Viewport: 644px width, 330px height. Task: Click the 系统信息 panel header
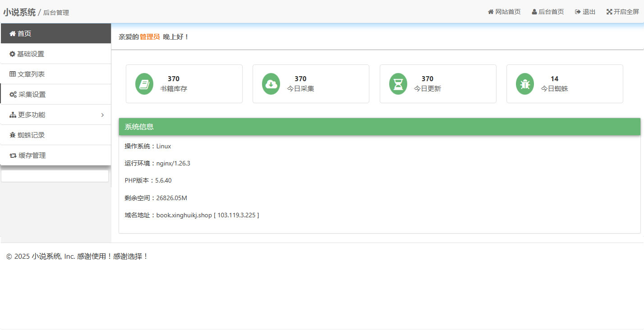pyautogui.click(x=379, y=127)
